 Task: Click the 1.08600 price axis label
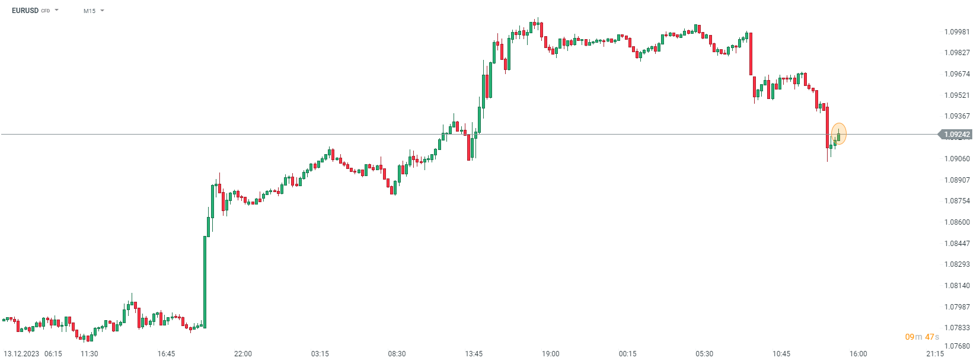tap(957, 222)
